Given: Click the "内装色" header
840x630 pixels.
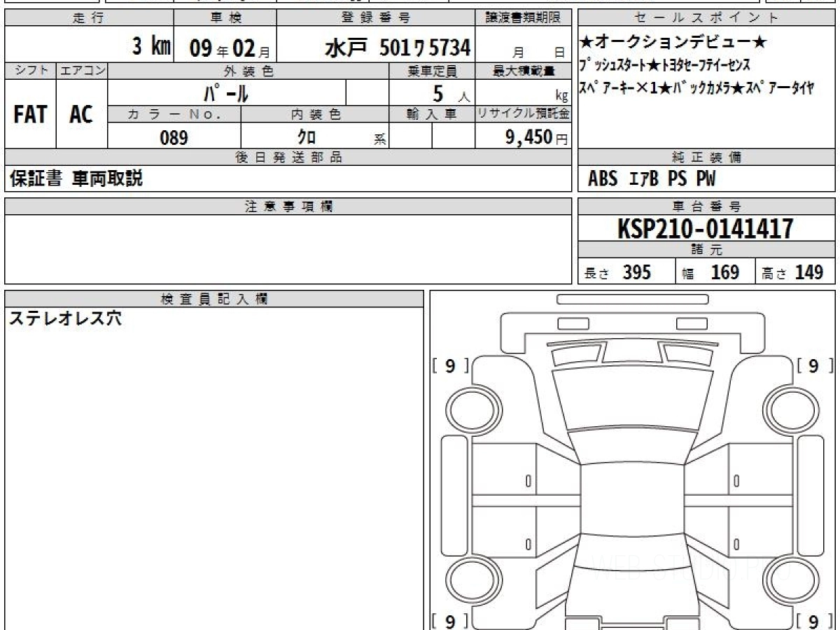Looking at the screenshot, I should [x=315, y=114].
